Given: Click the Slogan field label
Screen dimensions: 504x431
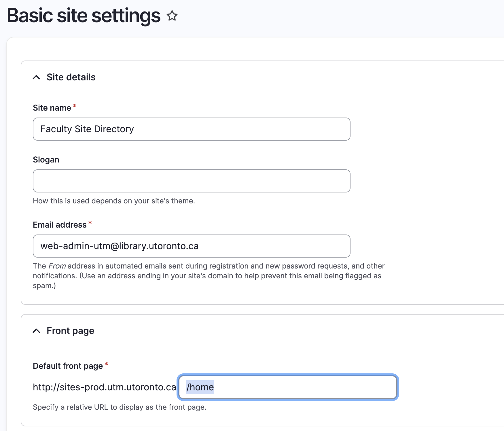Looking at the screenshot, I should pos(46,160).
